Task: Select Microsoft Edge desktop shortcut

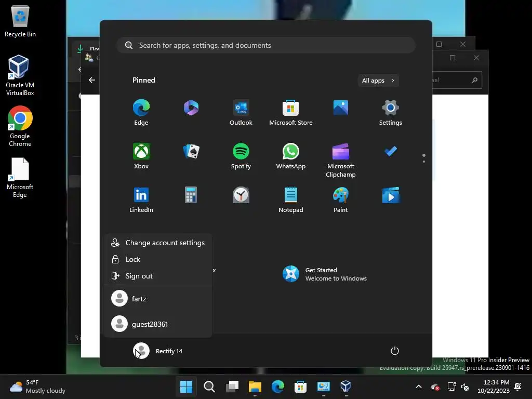Action: [x=20, y=178]
